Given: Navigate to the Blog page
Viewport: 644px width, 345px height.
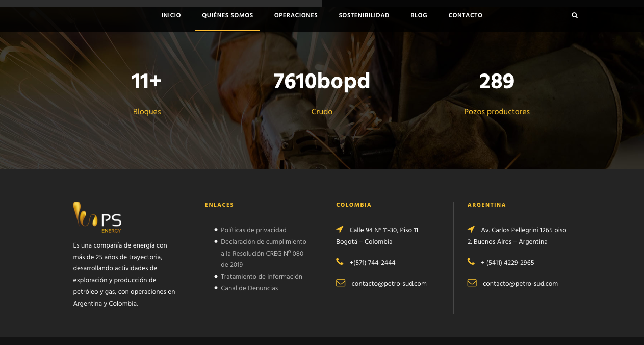Looking at the screenshot, I should [x=419, y=15].
